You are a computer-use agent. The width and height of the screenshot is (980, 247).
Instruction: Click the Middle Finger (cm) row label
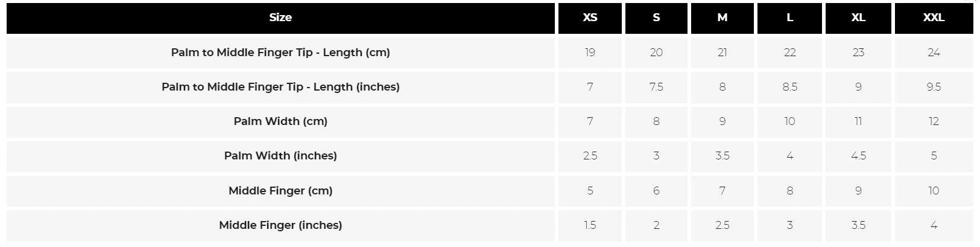click(x=280, y=191)
